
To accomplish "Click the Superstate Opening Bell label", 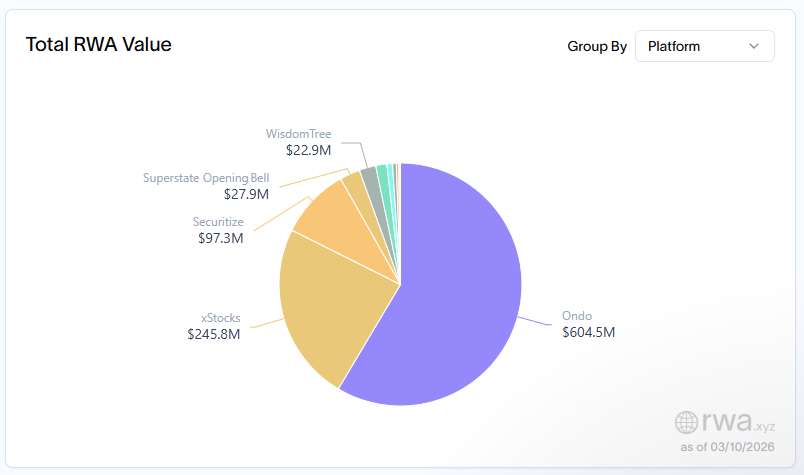I will click(x=205, y=178).
